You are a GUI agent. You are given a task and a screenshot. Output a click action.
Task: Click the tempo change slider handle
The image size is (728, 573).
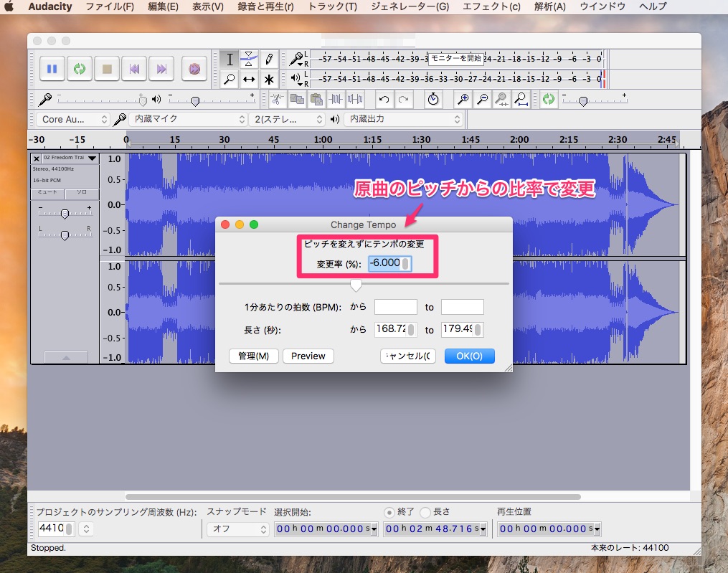(x=356, y=285)
